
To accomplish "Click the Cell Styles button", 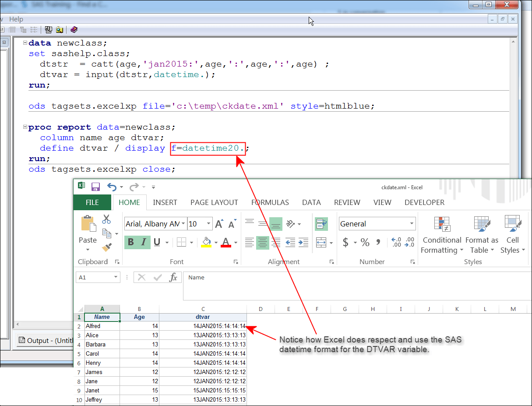I will (x=512, y=234).
